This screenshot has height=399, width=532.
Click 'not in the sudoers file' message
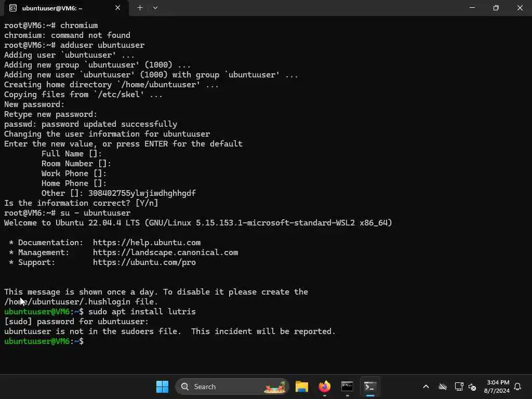170,331
